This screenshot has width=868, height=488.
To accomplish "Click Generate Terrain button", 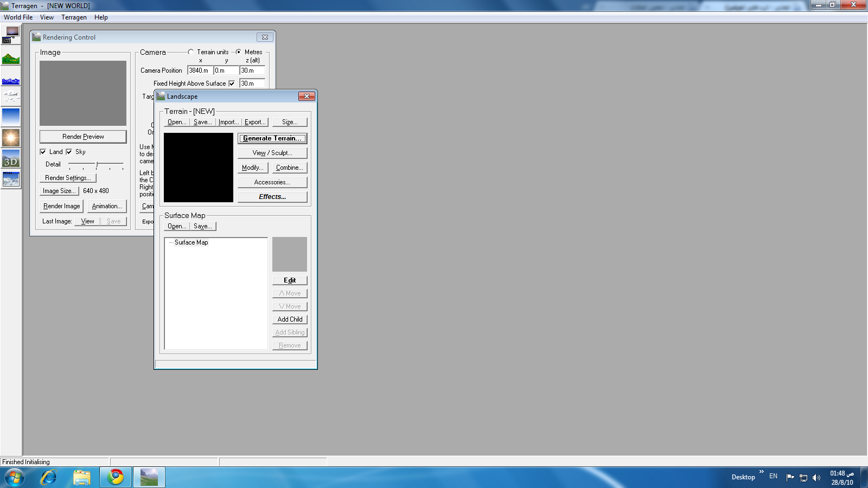I will [x=272, y=138].
